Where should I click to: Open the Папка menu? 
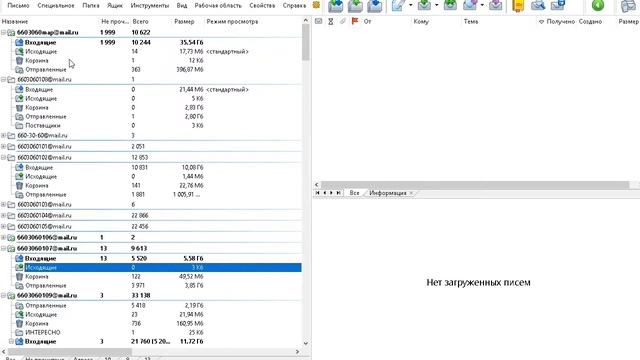91,6
